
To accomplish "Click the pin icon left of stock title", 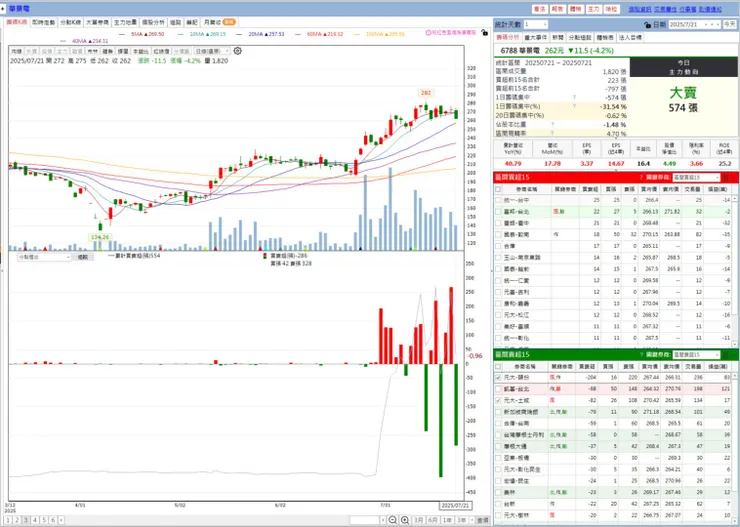I will (x=3, y=8).
